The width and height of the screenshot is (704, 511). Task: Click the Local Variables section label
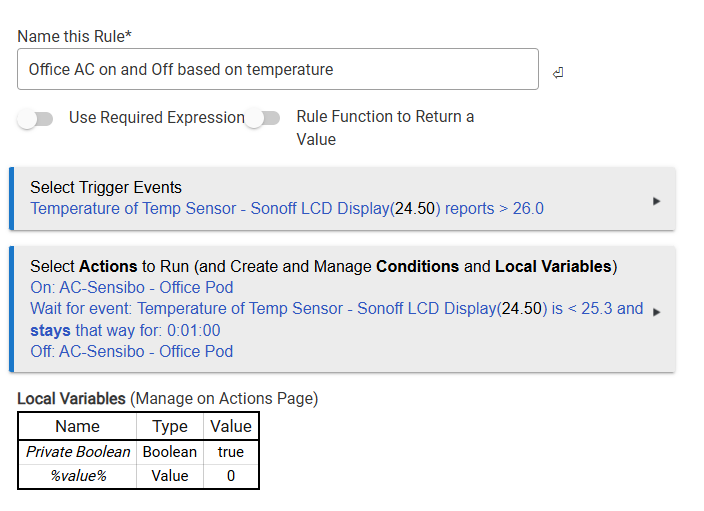[72, 398]
